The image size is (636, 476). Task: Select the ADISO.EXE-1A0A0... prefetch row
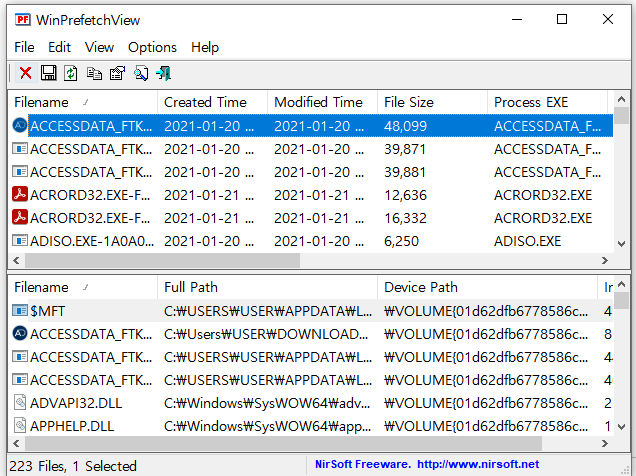[311, 241]
